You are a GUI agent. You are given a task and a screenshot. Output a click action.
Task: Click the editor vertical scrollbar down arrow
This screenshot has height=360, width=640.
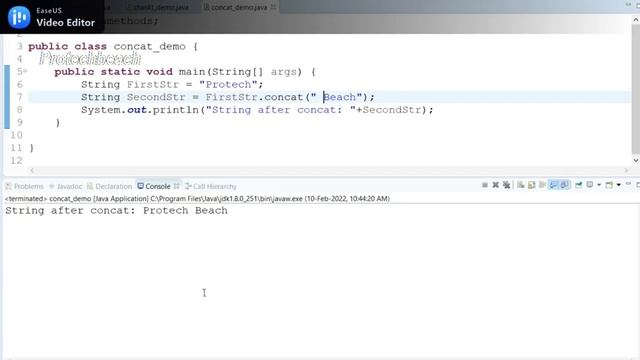[636, 160]
